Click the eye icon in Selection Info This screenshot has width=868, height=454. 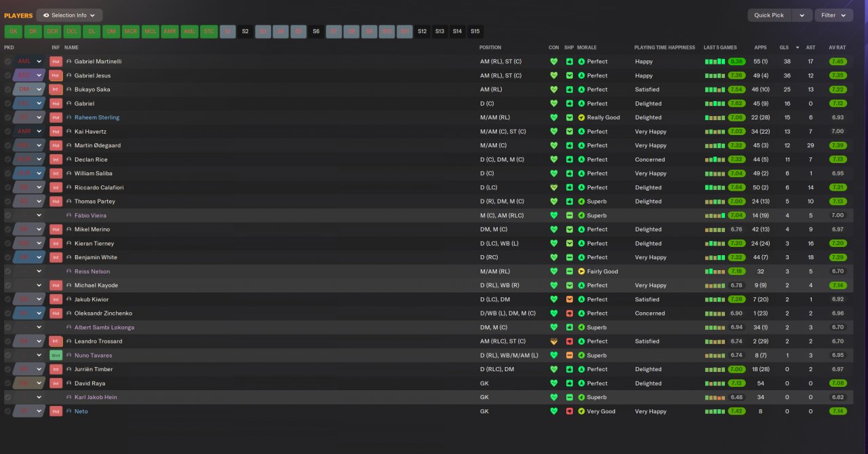(x=46, y=15)
